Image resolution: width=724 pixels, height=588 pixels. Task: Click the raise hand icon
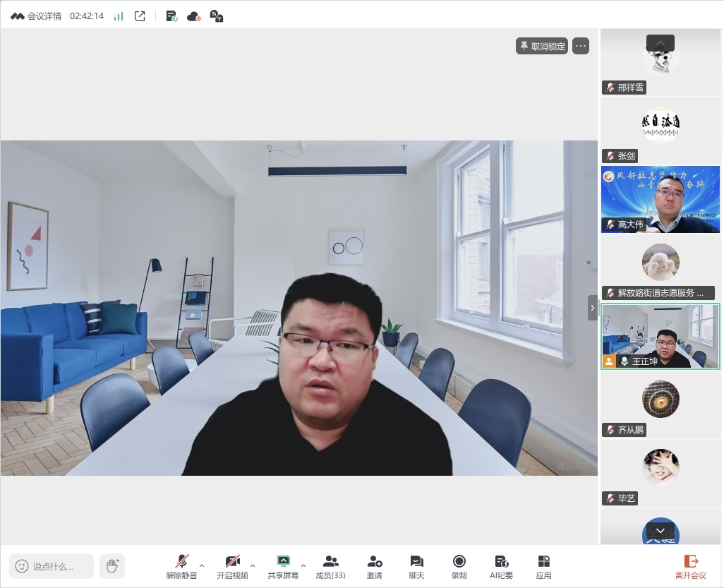pyautogui.click(x=111, y=565)
